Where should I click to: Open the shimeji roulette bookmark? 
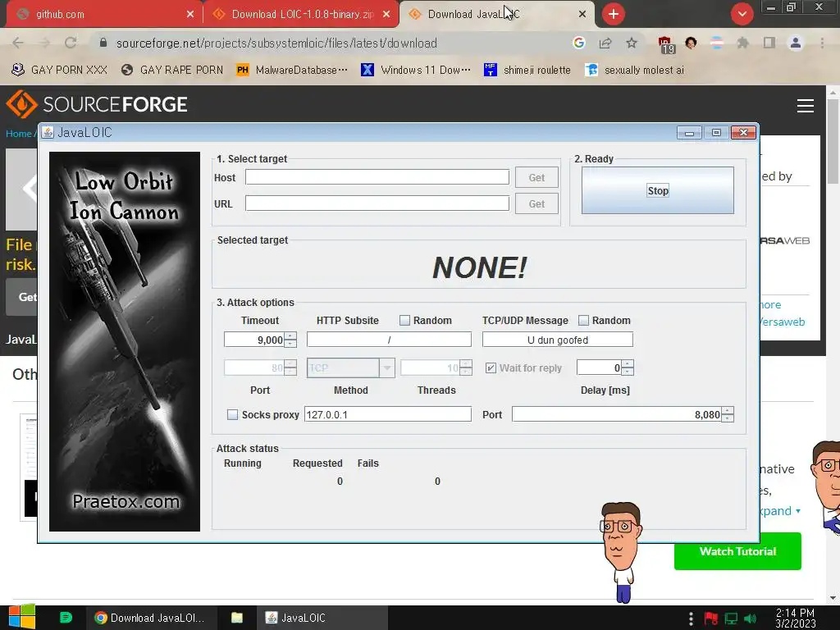(527, 71)
